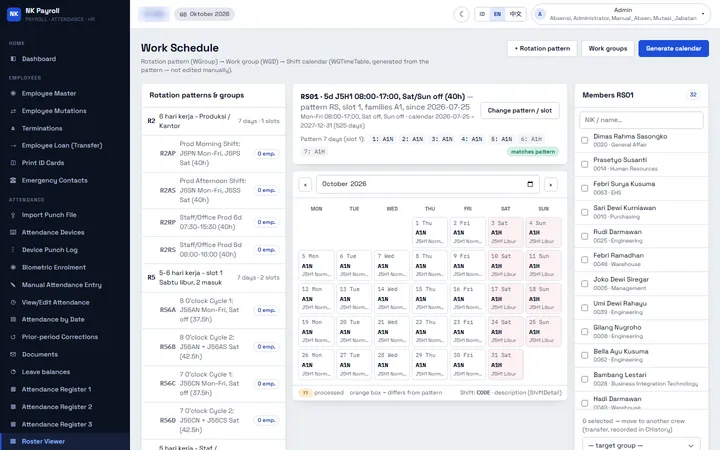Click the Prior-period Corrections icon
Viewport: 720px width, 450px height.
(13, 337)
